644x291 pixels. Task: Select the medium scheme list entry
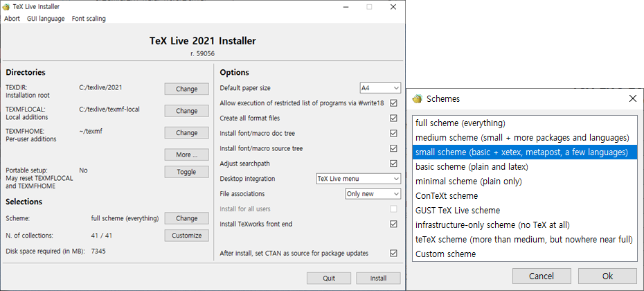(524, 137)
